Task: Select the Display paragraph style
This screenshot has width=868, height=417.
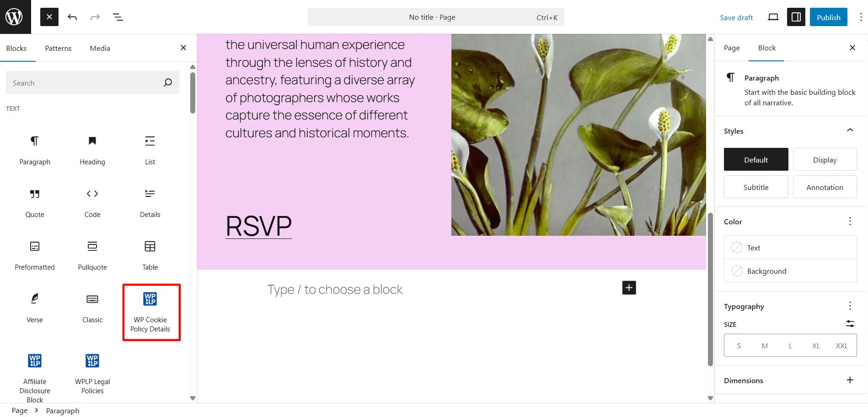Action: pos(824,160)
